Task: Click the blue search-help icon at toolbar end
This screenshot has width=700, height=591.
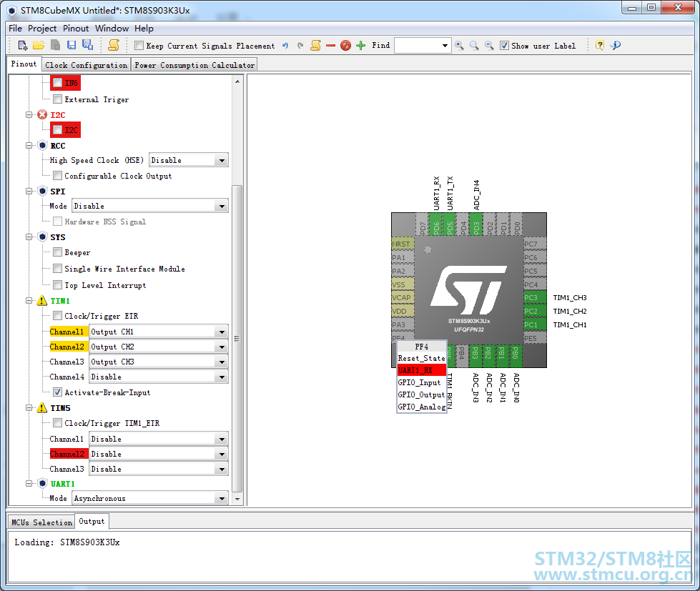Action: click(x=616, y=46)
